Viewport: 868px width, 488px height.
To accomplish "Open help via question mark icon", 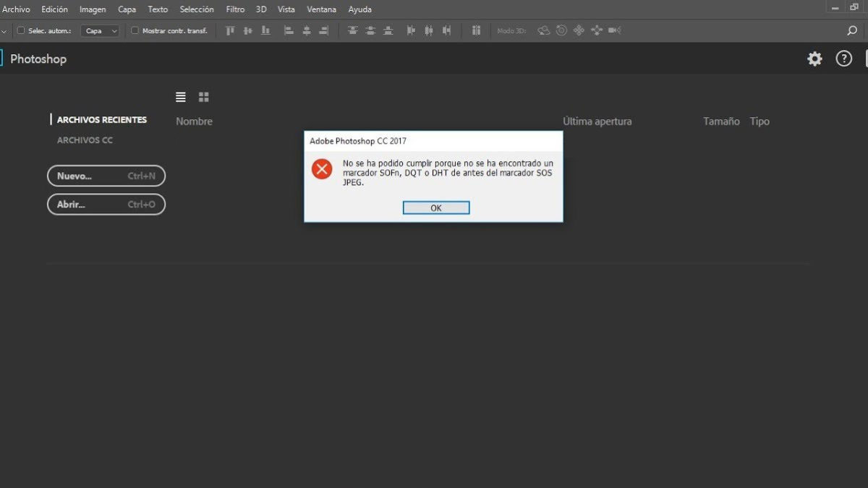I will [844, 59].
